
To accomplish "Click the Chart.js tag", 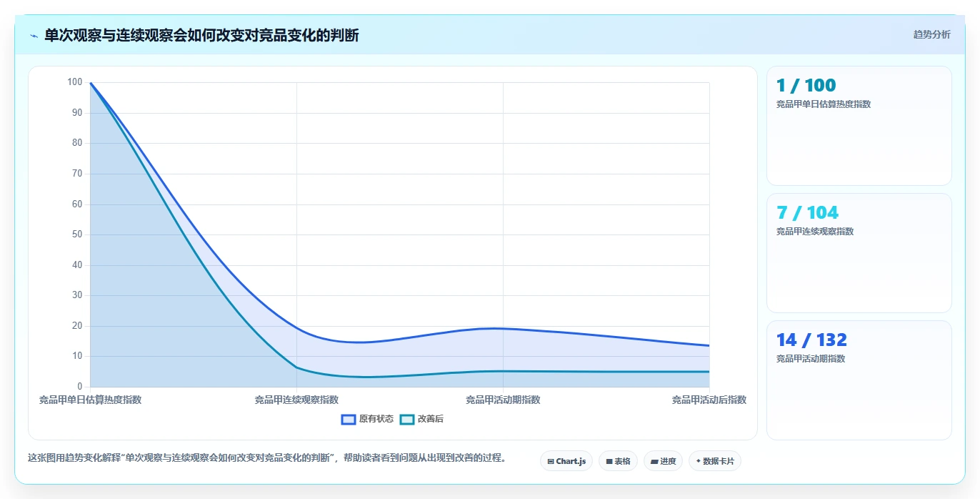I will click(x=566, y=461).
